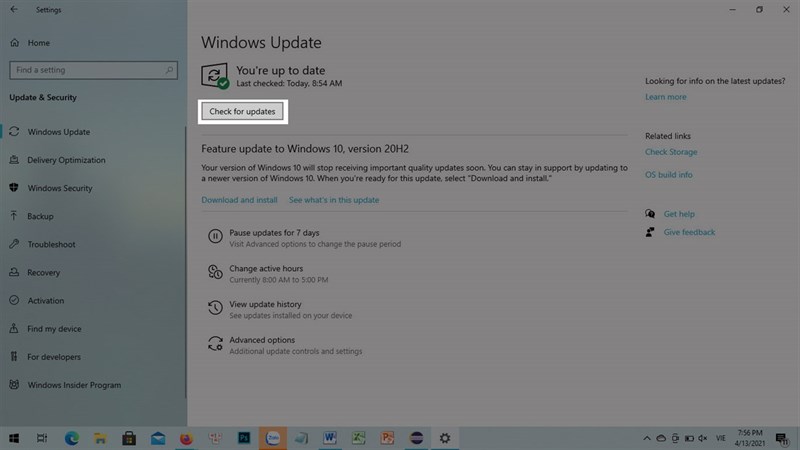The height and width of the screenshot is (450, 800).
Task: Open Change active hours
Action: pos(266,268)
